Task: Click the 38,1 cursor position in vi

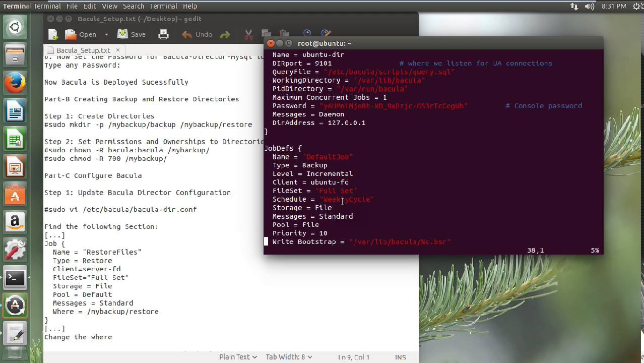Action: pos(535,250)
